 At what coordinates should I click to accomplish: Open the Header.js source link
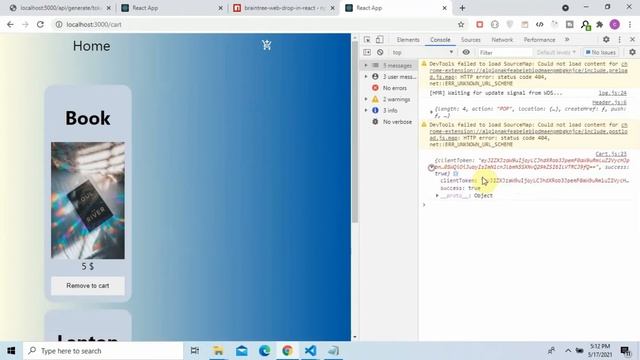(x=609, y=102)
